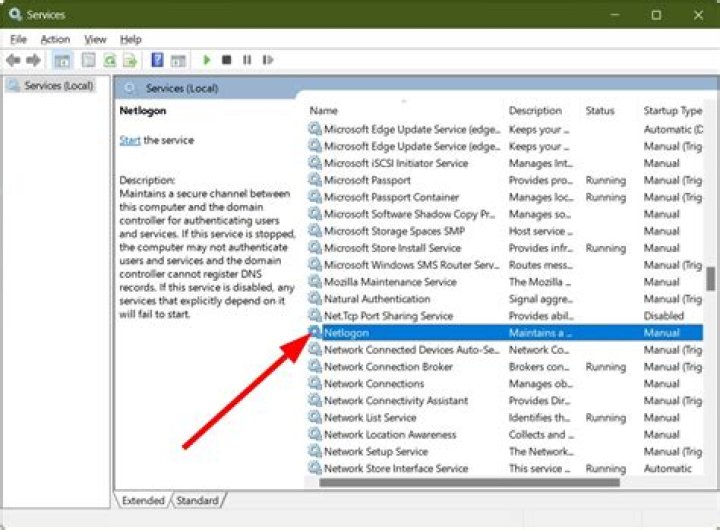This screenshot has height=530, width=720.
Task: Click Running status of Microsoft Store Install Service
Action: (606, 248)
